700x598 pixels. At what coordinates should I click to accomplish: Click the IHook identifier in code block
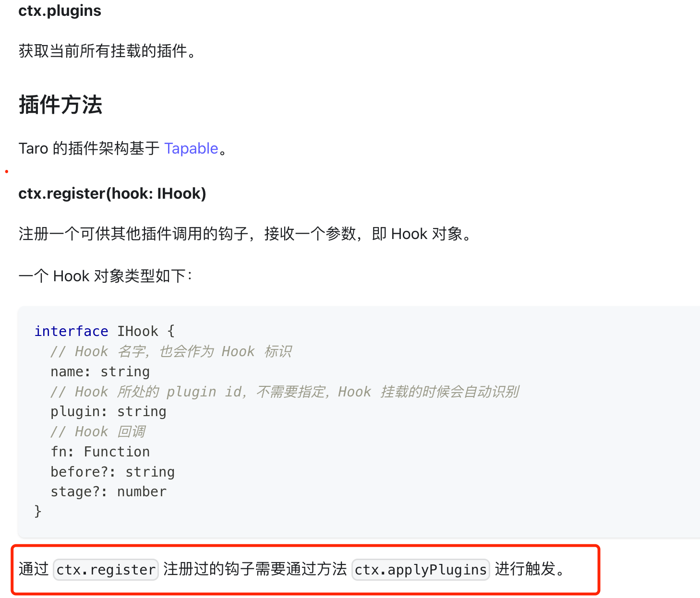coord(138,331)
